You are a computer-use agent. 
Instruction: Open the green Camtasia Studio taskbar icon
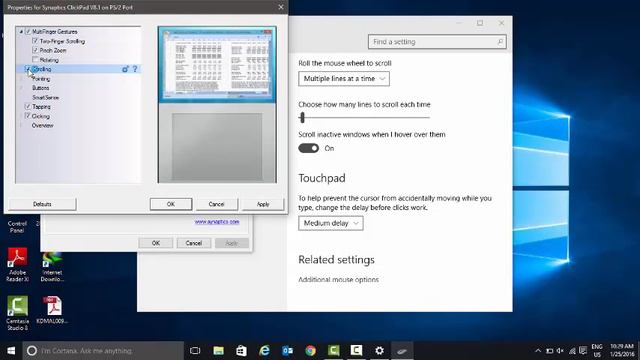pos(333,351)
